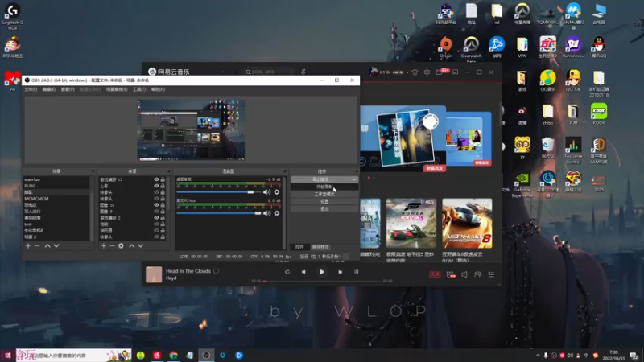Image resolution: width=644 pixels, height=362 pixels.
Task: Move the selected scene down
Action: (x=56, y=246)
